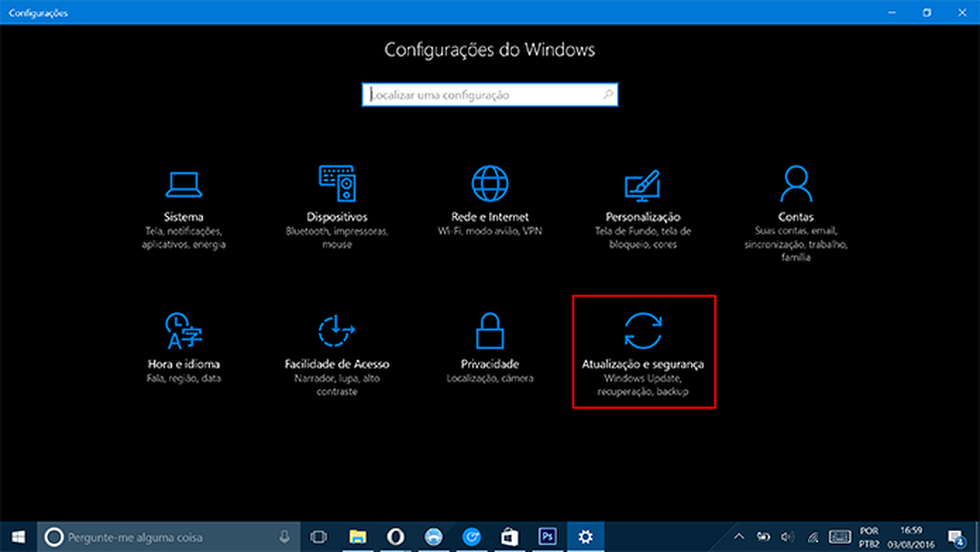Click the Settings gear in the taskbar
The height and width of the screenshot is (552, 980).
(x=586, y=537)
